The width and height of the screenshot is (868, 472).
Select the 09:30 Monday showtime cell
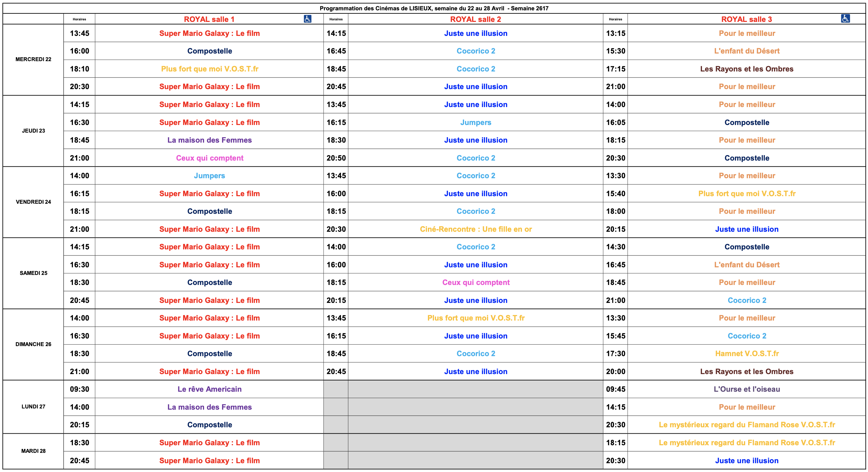point(79,389)
